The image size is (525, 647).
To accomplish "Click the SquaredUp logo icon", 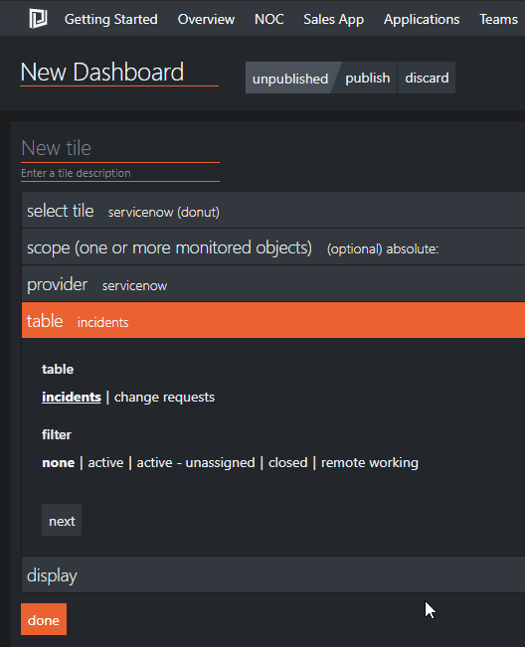I will 38,19.
